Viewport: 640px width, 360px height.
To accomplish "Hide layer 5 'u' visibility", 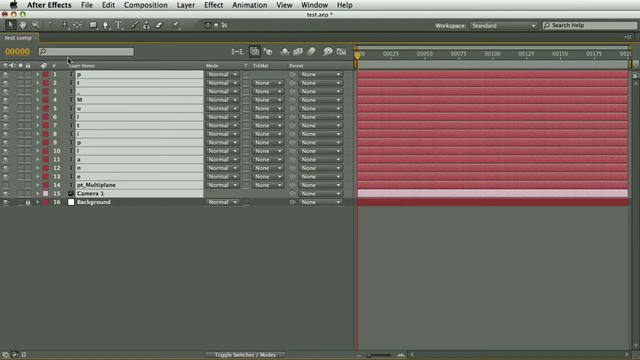I will (5, 109).
